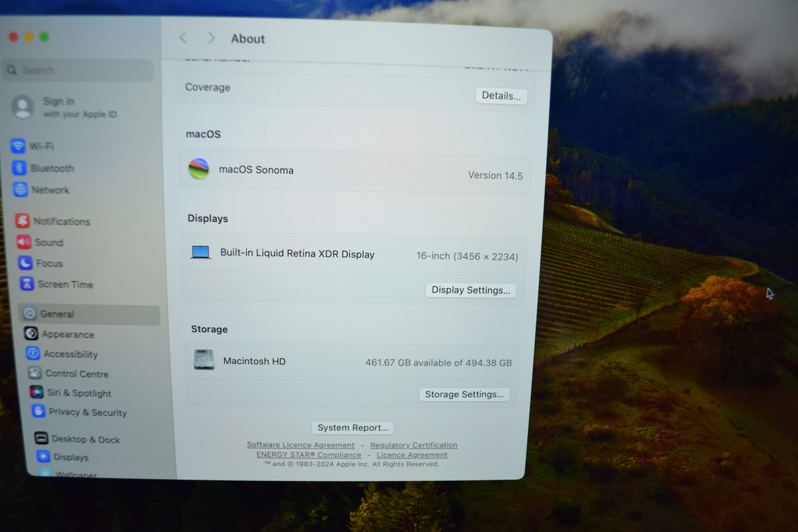Go forward with the right chevron
Viewport: 798px width, 532px height.
[211, 38]
